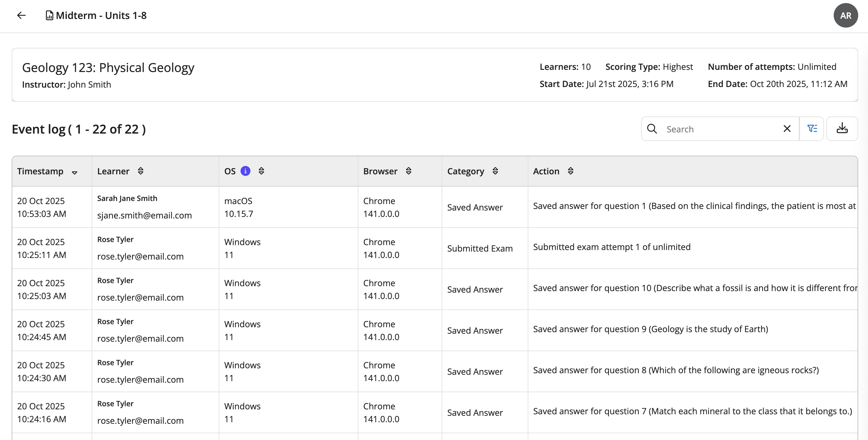Sort the Learner column

(141, 171)
